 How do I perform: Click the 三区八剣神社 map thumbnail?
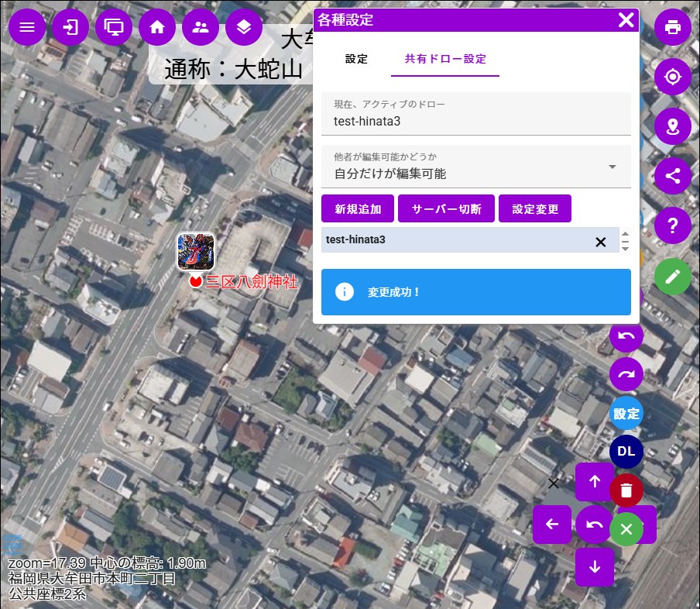196,252
